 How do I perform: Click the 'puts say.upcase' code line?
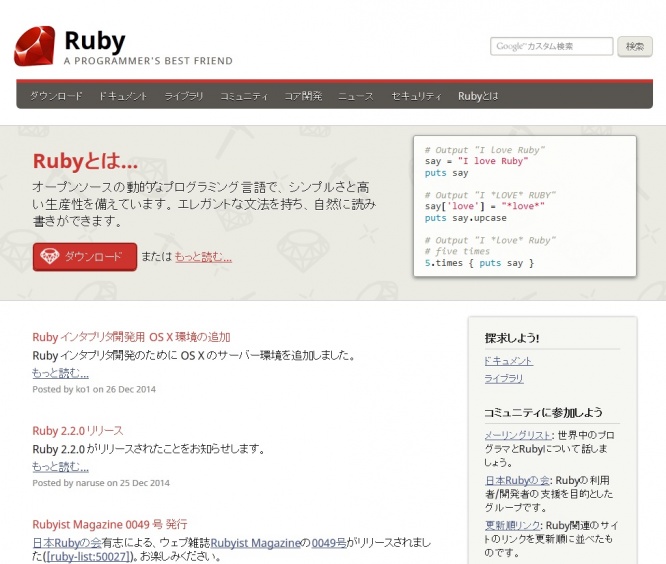click(x=466, y=218)
